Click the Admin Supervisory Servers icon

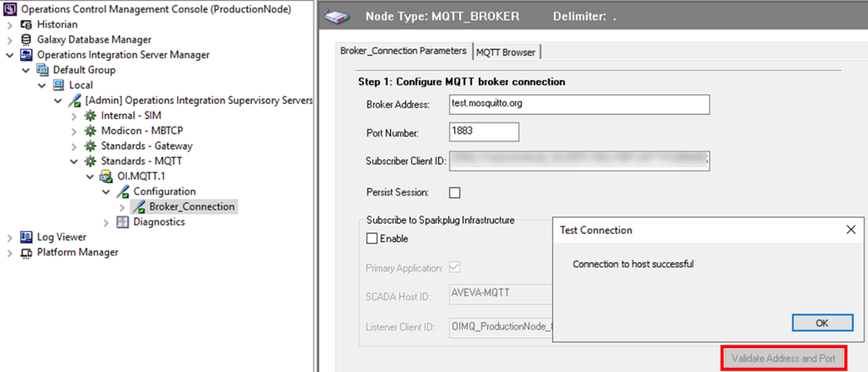[x=74, y=100]
